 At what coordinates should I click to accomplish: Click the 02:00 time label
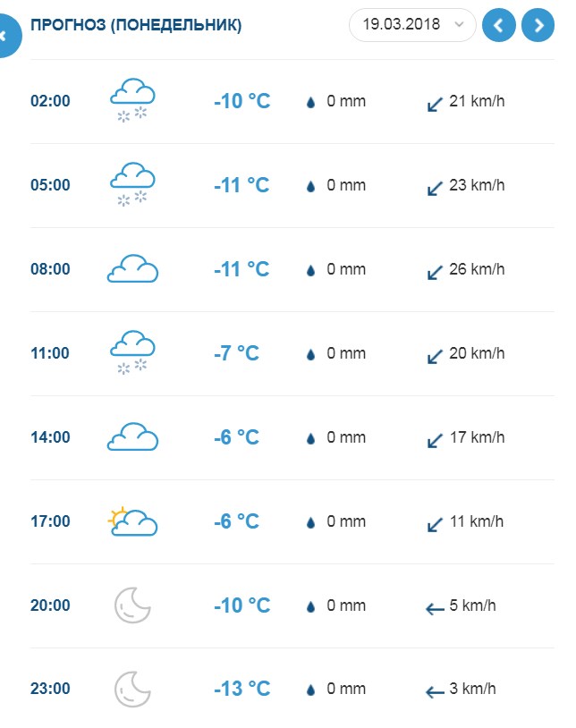[x=50, y=101]
